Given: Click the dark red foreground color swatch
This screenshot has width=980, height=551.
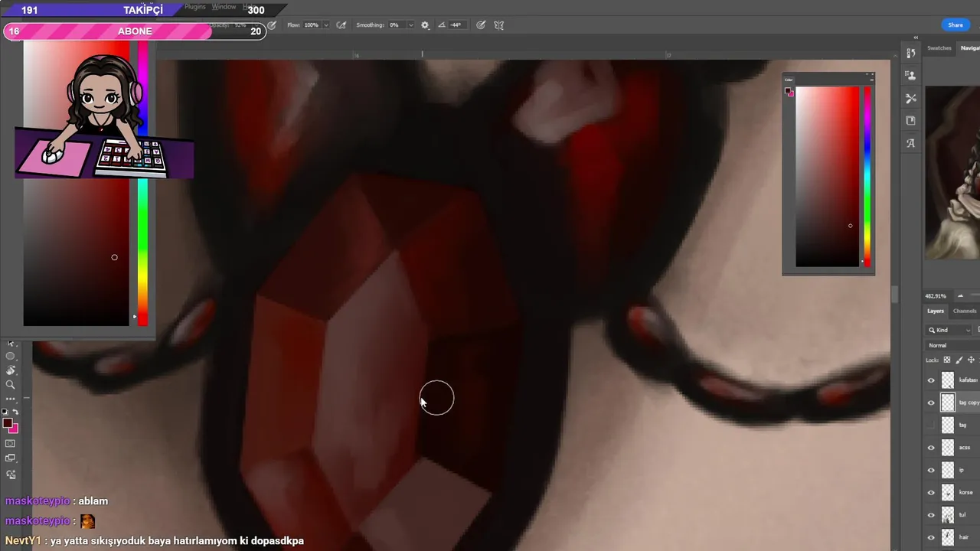Looking at the screenshot, I should pos(7,422).
